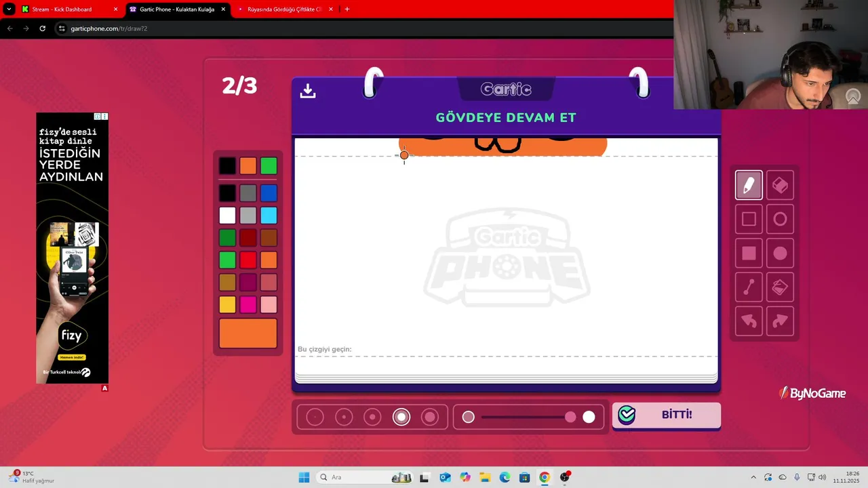
Task: Redo the undone stroke
Action: pyautogui.click(x=780, y=321)
